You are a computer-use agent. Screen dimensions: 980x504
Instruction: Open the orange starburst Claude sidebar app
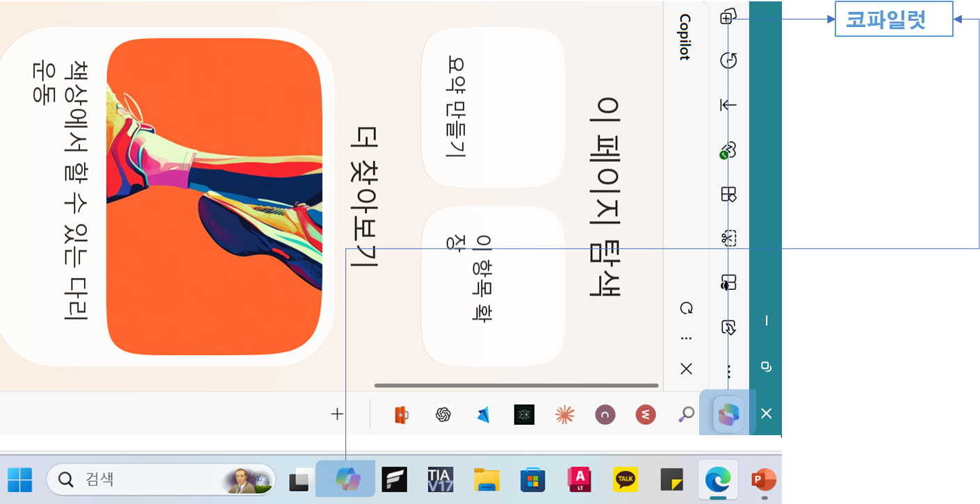point(564,415)
